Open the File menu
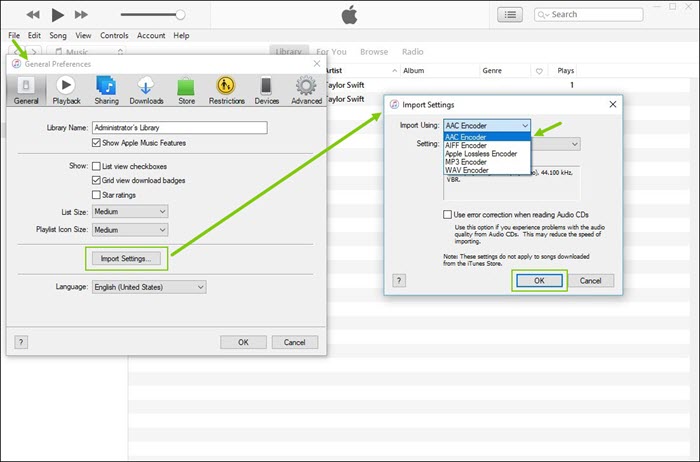Image resolution: width=700 pixels, height=462 pixels. tap(14, 35)
